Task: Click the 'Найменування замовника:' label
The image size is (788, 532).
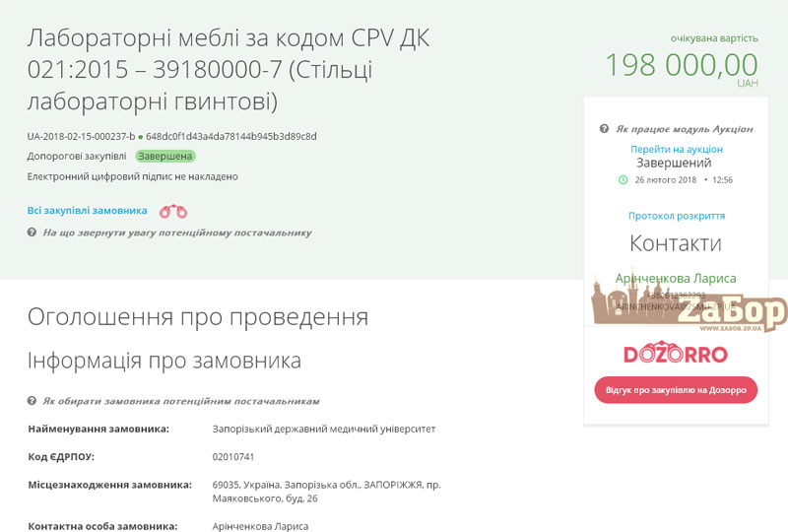Action: pyautogui.click(x=98, y=429)
